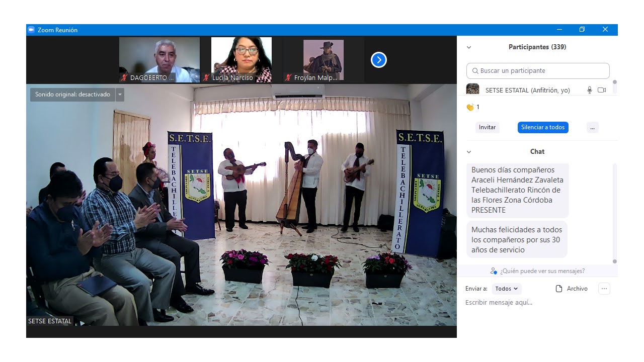Viewport: 644px width, 362px height.
Task: Click the Enviar a: label
Action: (476, 289)
